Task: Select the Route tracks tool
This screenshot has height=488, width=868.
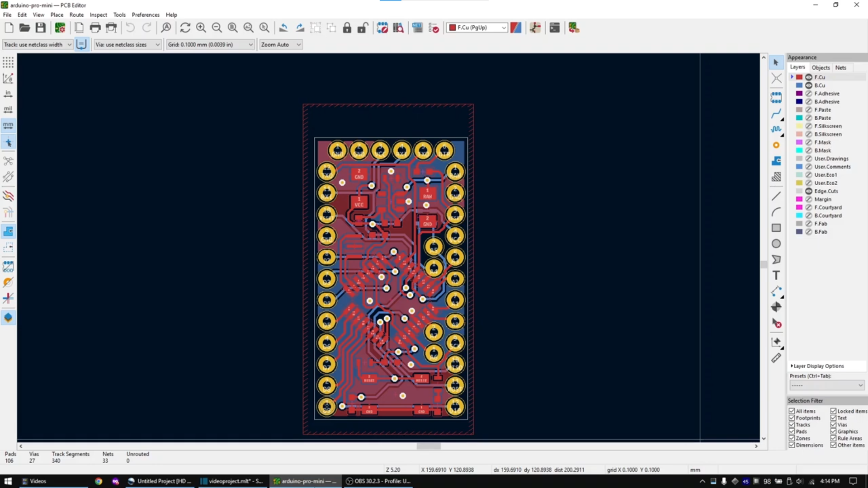Action: point(776,113)
